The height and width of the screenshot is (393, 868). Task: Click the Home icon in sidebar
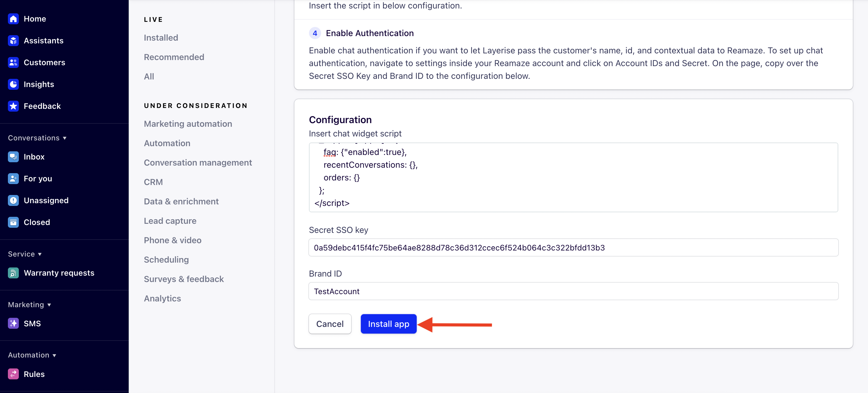point(13,19)
